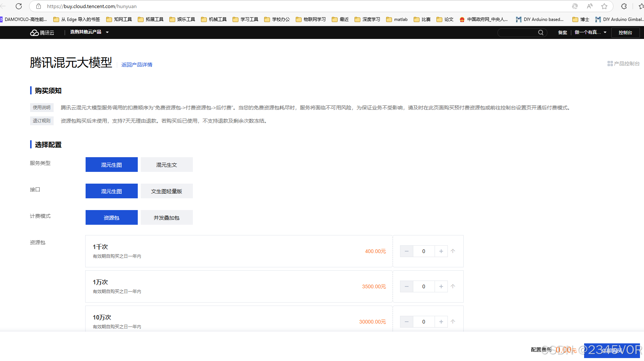Open the 产品控制台 grid icon link
The image size is (644, 361).
point(623,64)
